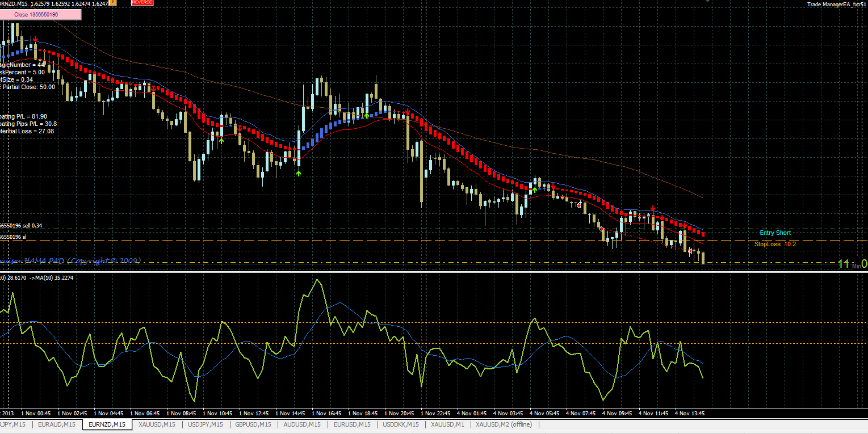Click the small orange P button
This screenshot has height=434, width=868.
point(114,3)
